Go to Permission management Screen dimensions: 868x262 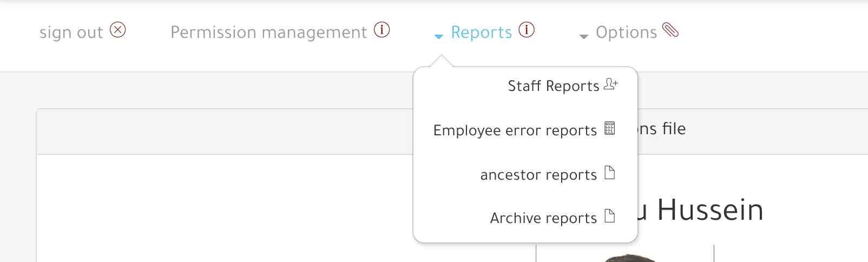tap(268, 32)
